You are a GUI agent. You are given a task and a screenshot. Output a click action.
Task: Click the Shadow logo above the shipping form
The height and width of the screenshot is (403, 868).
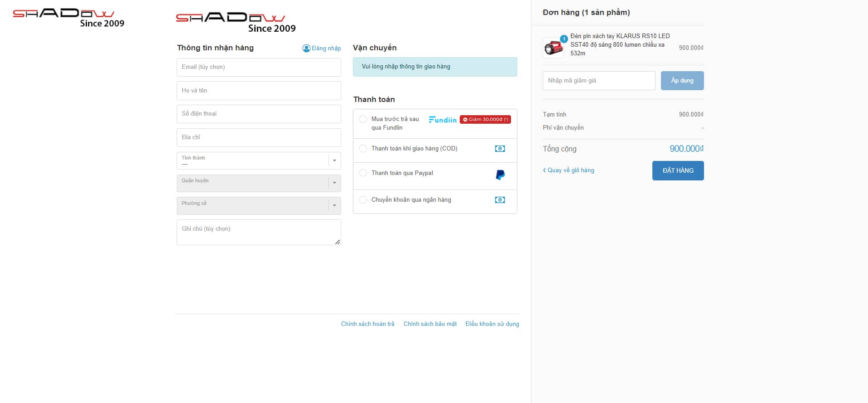[236, 23]
